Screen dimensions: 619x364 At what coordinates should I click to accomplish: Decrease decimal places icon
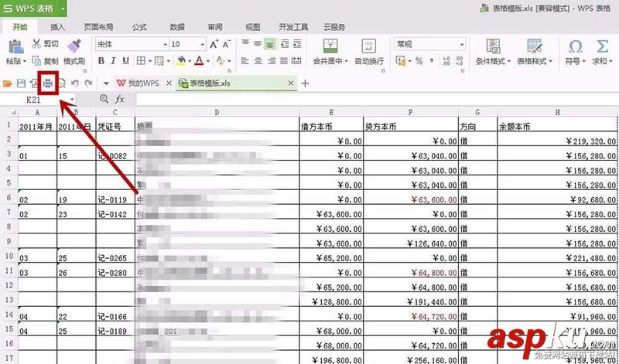pos(459,61)
